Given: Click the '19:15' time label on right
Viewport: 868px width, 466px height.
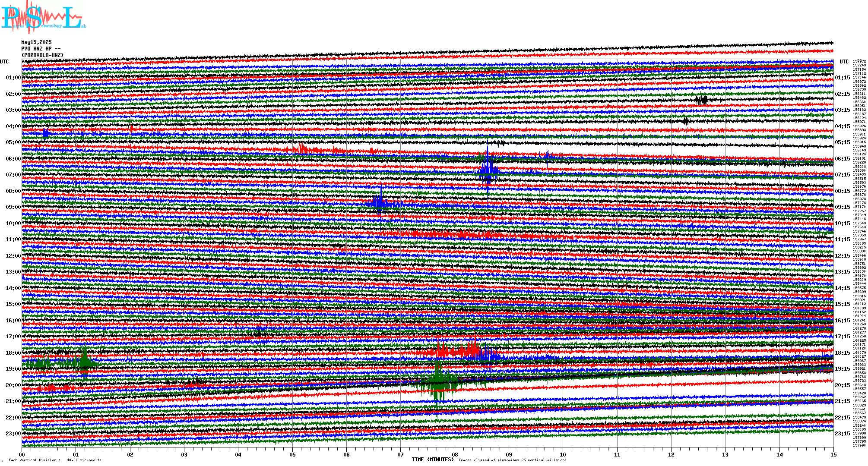Looking at the screenshot, I should pos(843,369).
